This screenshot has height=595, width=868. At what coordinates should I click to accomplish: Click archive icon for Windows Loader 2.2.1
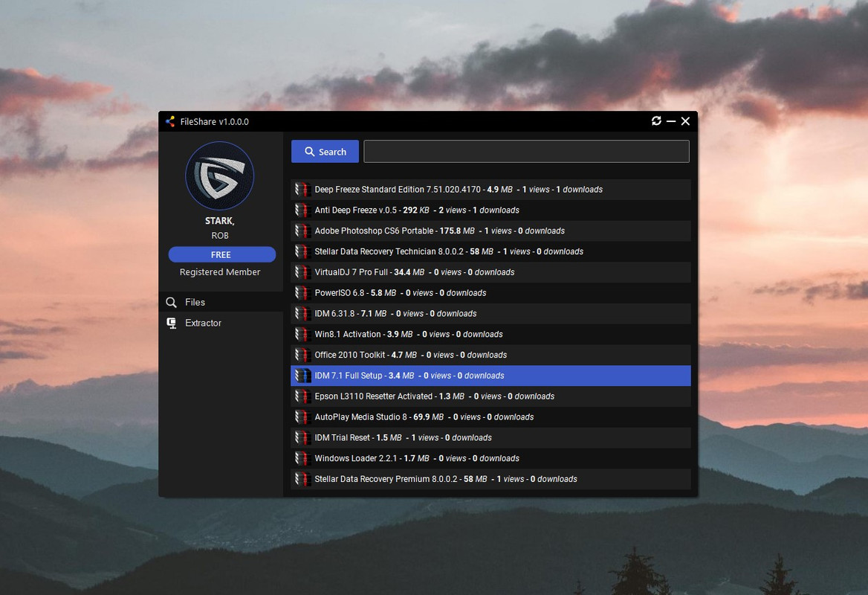[302, 458]
